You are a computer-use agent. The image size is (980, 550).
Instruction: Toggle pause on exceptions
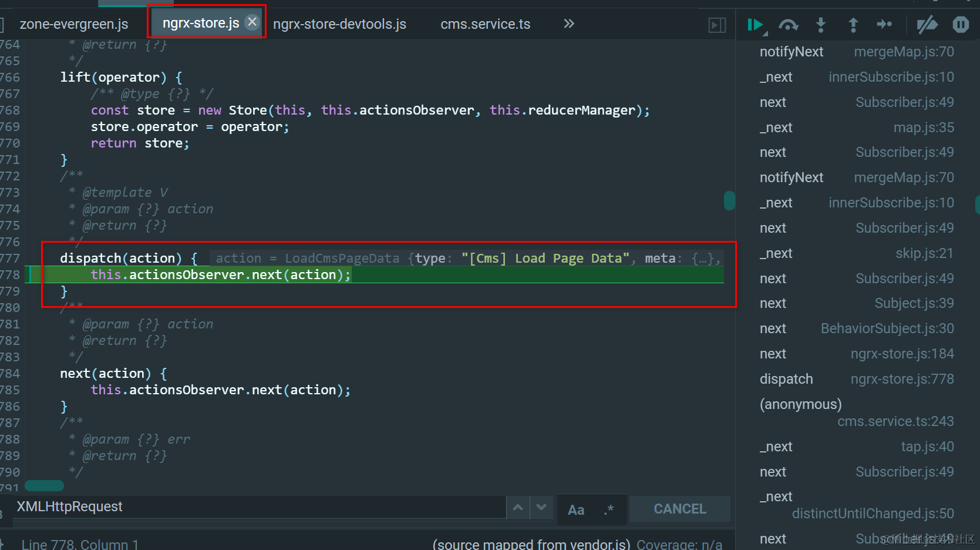tap(961, 25)
